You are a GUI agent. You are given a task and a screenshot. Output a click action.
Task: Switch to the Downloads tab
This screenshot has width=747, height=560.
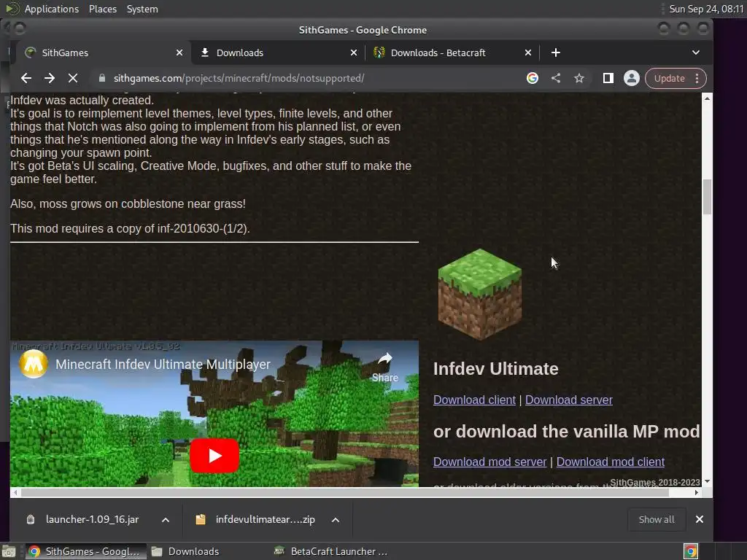(x=278, y=52)
